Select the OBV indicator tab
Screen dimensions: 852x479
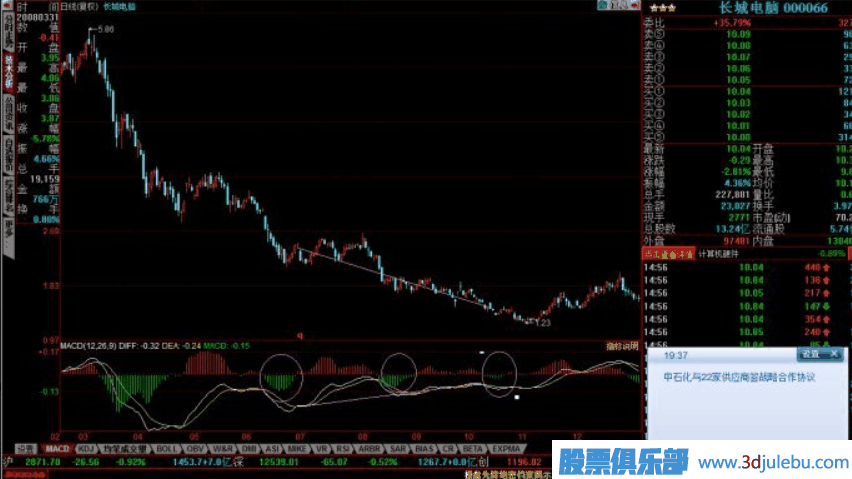pyautogui.click(x=194, y=449)
